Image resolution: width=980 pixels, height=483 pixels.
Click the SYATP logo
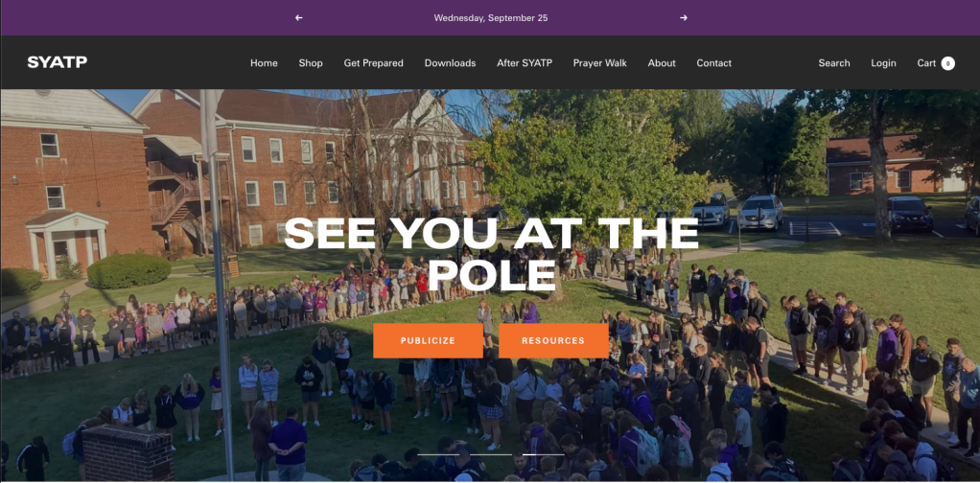pyautogui.click(x=57, y=62)
